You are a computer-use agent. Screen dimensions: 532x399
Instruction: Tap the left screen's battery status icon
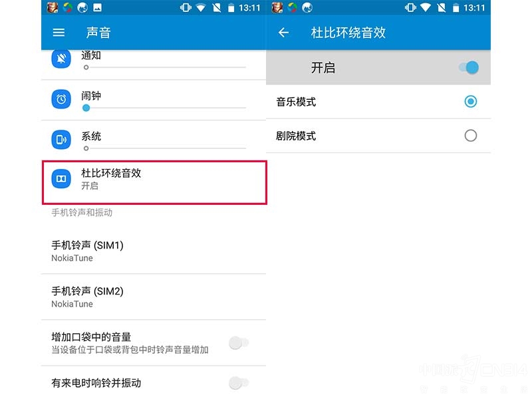pyautogui.click(x=231, y=7)
